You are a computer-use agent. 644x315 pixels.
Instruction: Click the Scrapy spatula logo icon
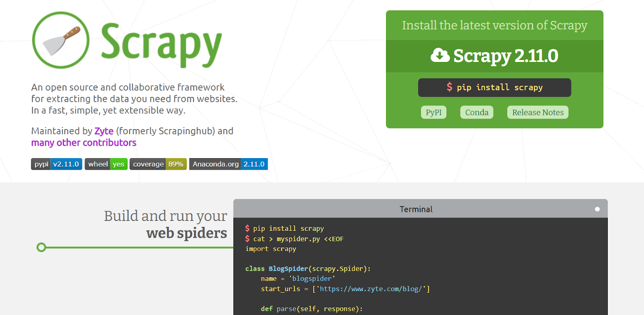(61, 40)
